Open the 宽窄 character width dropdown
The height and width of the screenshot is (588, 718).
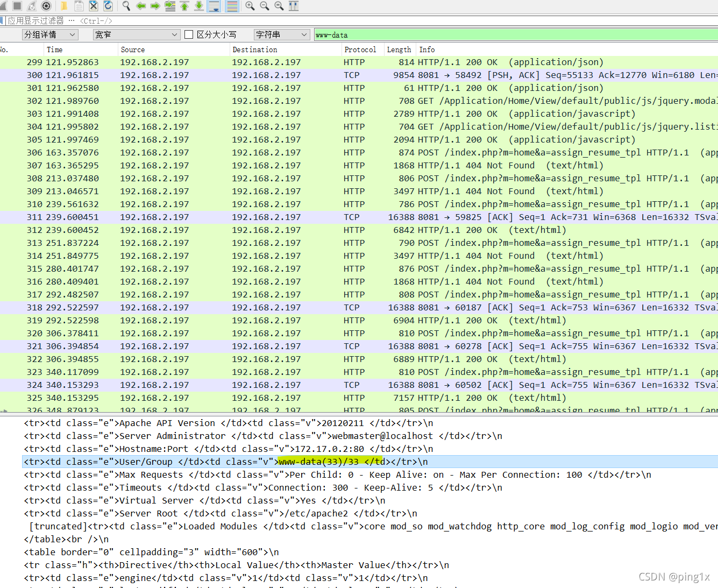136,34
